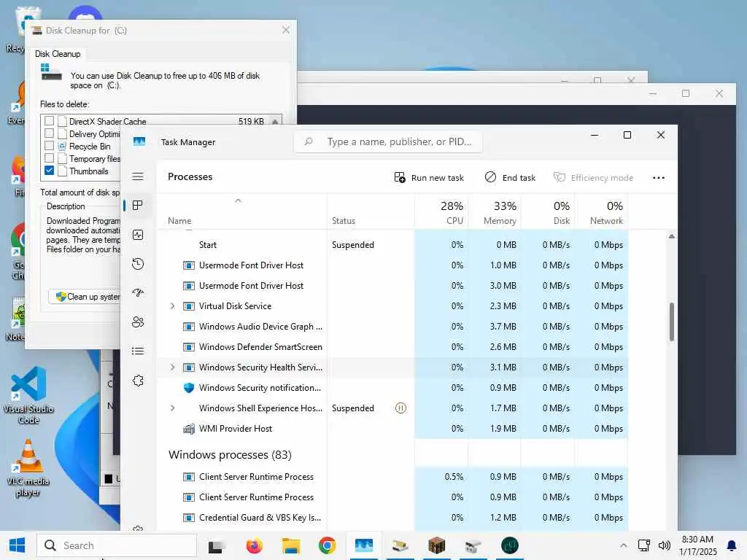
Task: Open network status tray icon
Action: [x=644, y=545]
